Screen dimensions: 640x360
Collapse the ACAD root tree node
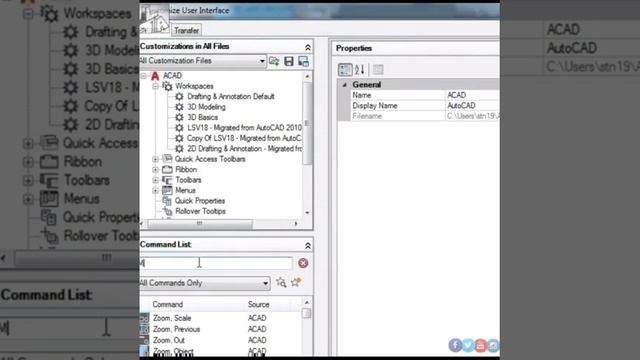(144, 76)
